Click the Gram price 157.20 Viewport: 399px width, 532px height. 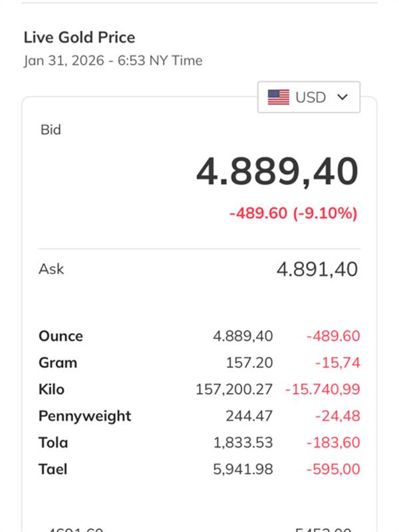coord(249,362)
